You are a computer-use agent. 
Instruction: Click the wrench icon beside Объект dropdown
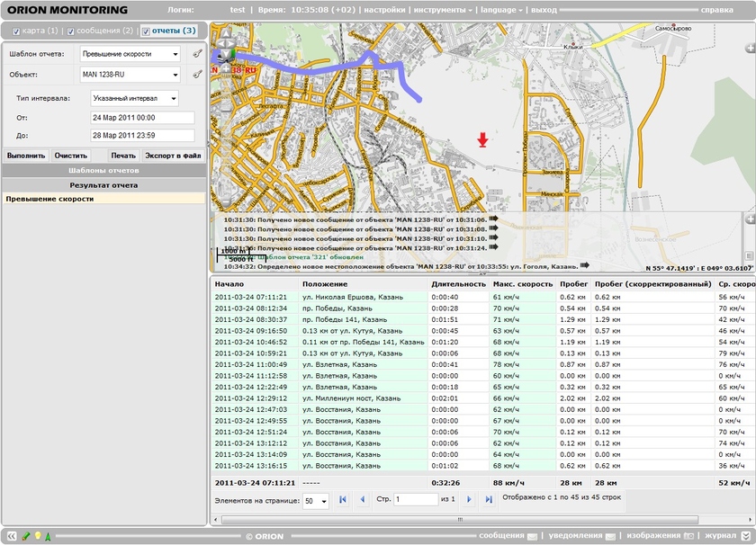click(198, 74)
